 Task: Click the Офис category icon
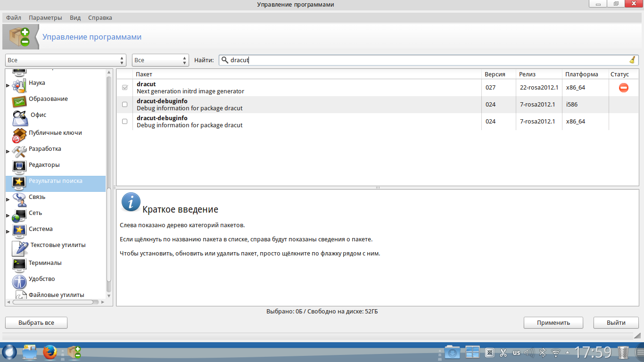coord(20,118)
